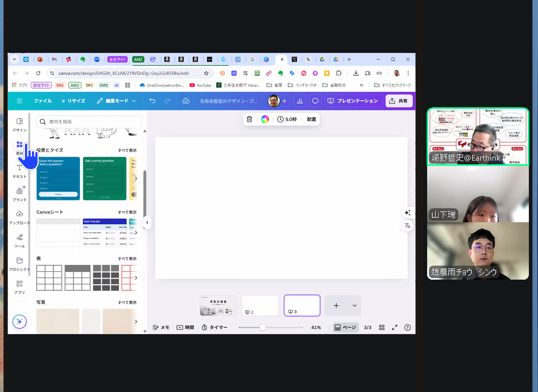Open the Design (デザイン) sidebar panel
The image size is (538, 392).
coord(19,125)
